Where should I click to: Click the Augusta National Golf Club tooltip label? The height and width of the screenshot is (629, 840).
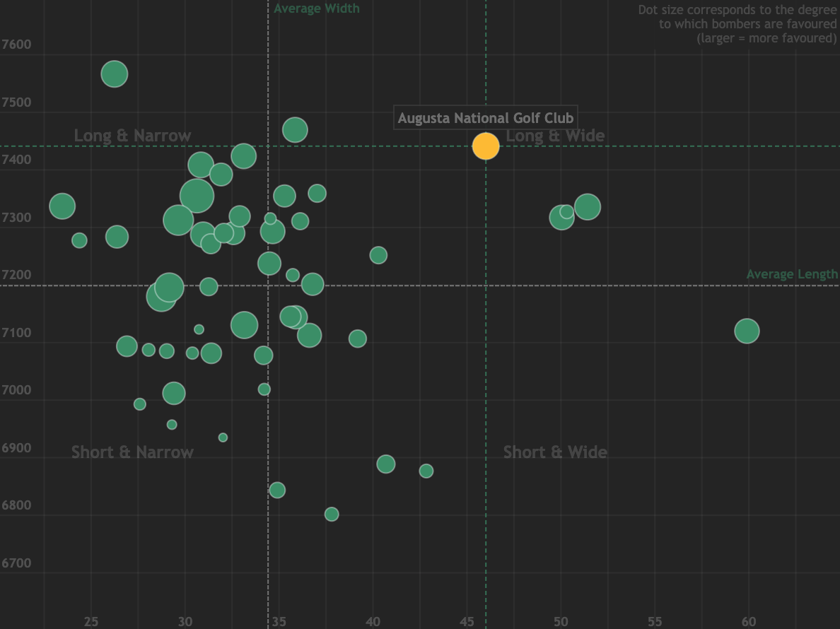click(x=485, y=117)
